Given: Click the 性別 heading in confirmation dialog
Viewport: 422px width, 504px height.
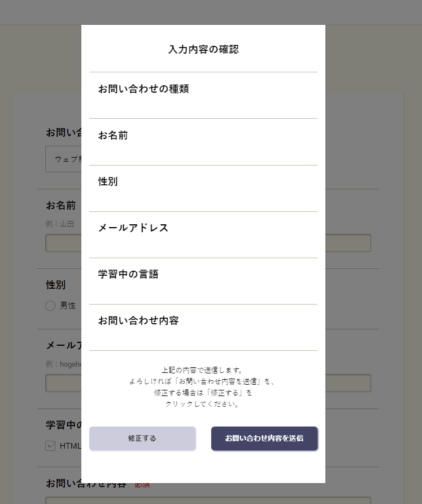Looking at the screenshot, I should pyautogui.click(x=108, y=182).
